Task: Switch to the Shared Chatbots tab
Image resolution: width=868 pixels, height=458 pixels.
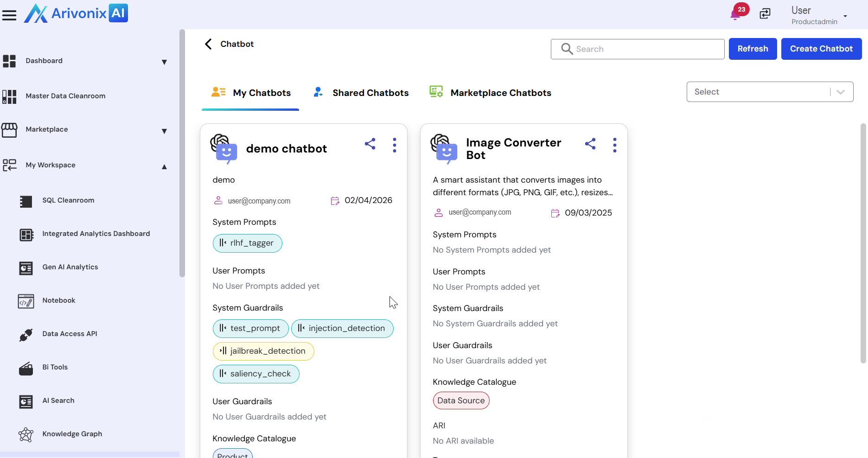Action: tap(370, 93)
